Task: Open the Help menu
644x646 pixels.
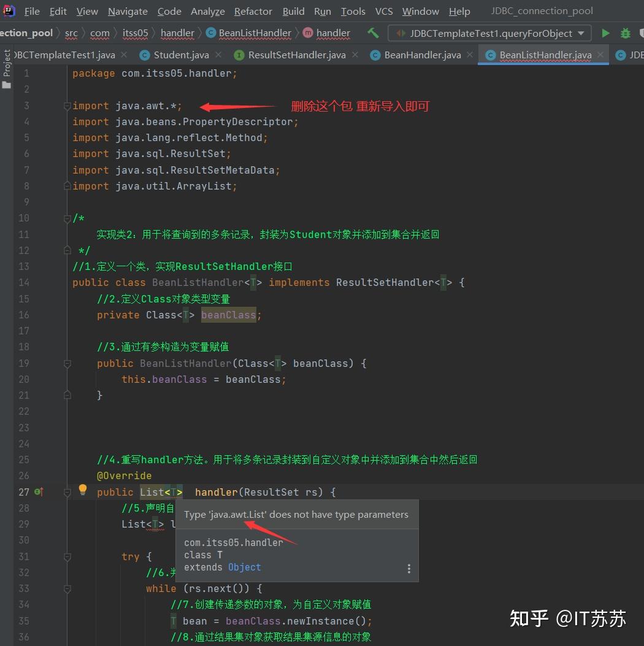Action: (x=459, y=11)
